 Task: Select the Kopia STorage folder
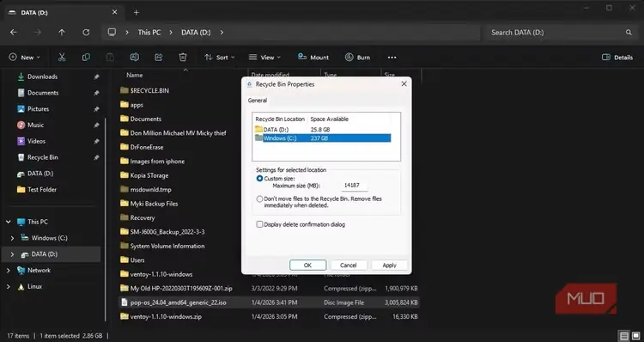(149, 175)
